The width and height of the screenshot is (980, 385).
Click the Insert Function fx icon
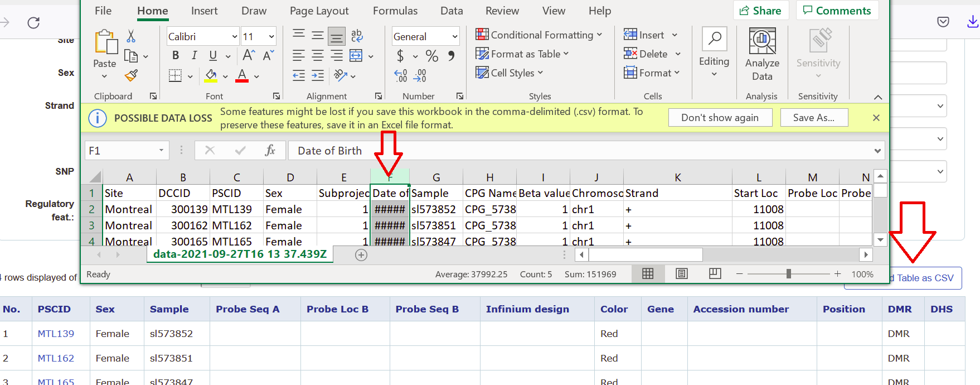[x=270, y=150]
